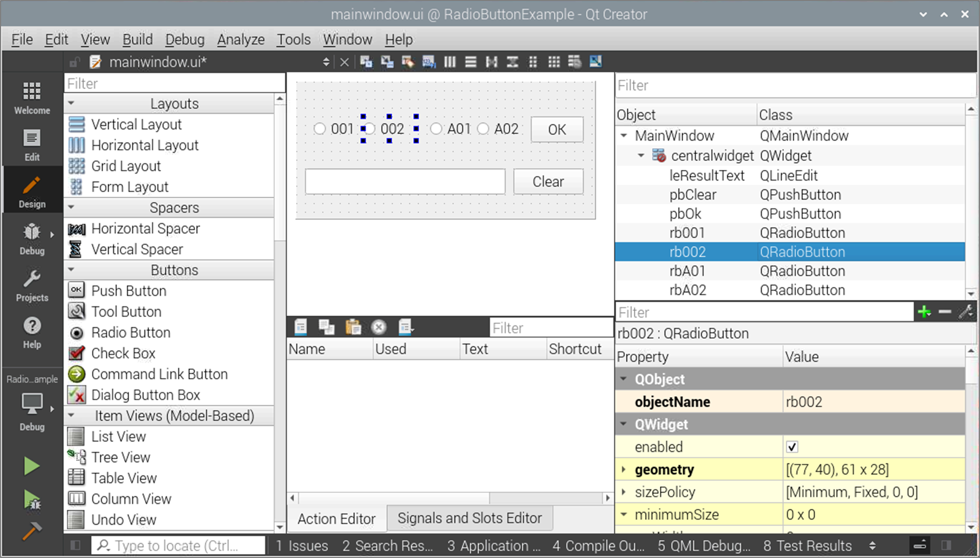Open Help mode in sidebar

[32, 332]
